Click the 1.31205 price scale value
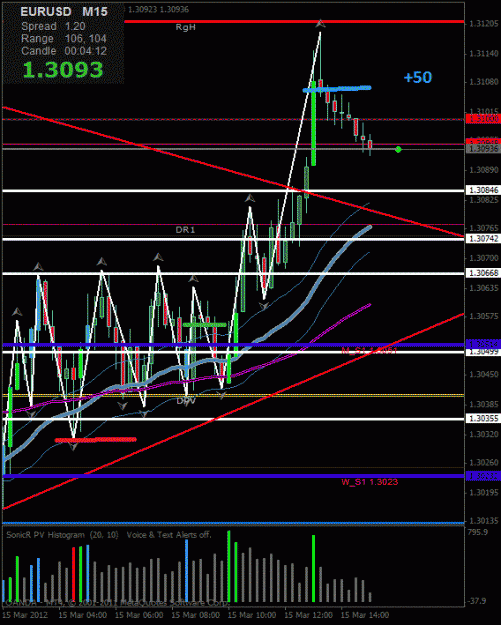This screenshot has height=625, width=501. (483, 24)
